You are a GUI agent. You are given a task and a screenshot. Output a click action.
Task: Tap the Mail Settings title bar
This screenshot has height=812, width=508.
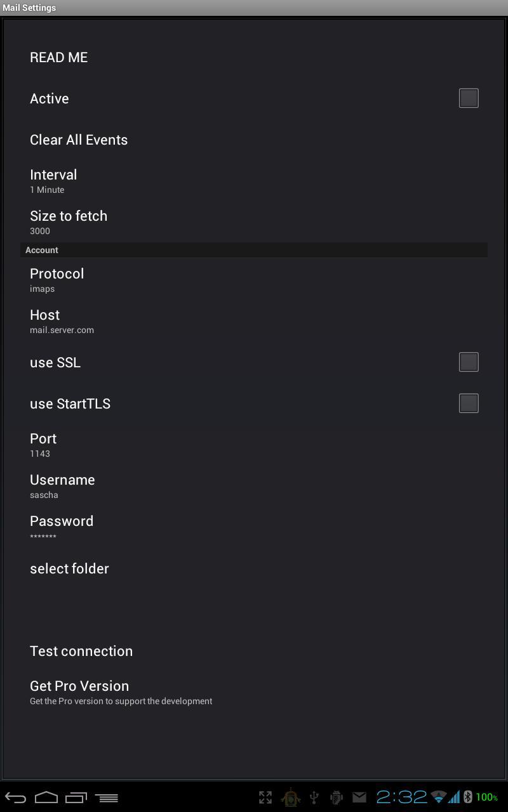29,8
